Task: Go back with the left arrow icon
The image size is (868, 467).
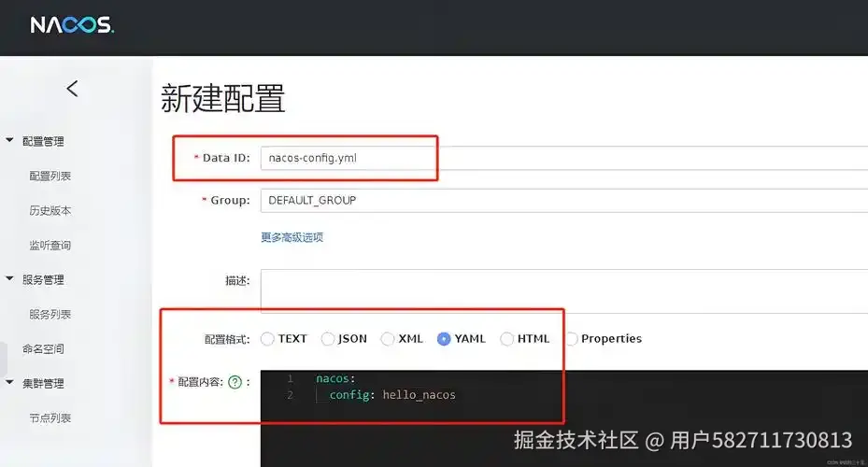Action: pos(72,89)
